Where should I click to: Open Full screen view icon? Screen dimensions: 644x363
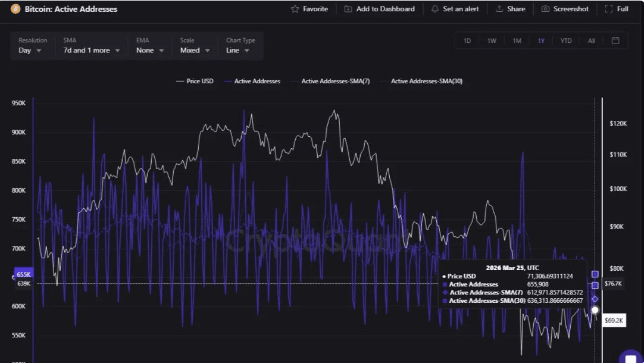(608, 9)
